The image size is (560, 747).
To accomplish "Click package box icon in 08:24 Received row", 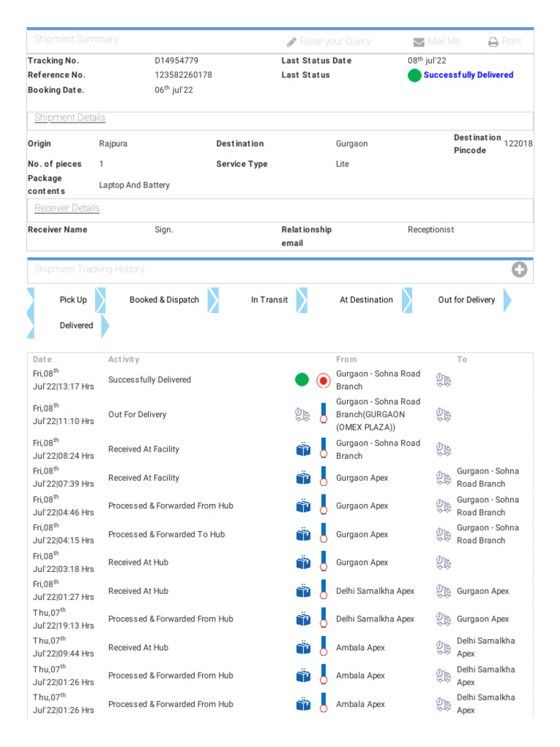I will 303,449.
